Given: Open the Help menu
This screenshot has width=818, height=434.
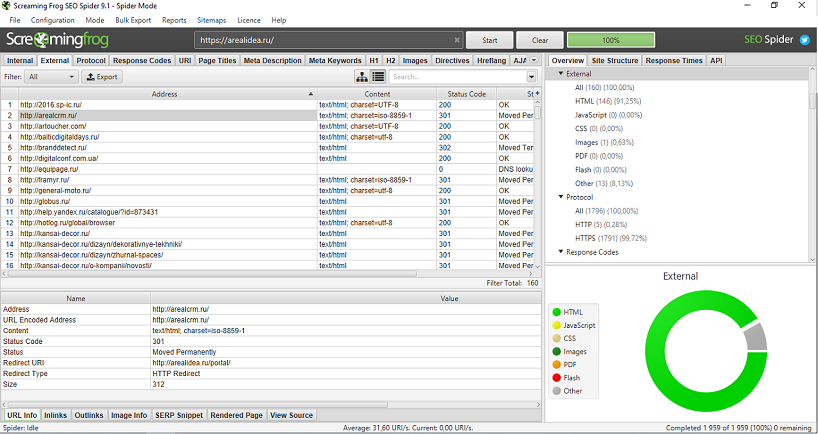Looking at the screenshot, I should point(279,20).
